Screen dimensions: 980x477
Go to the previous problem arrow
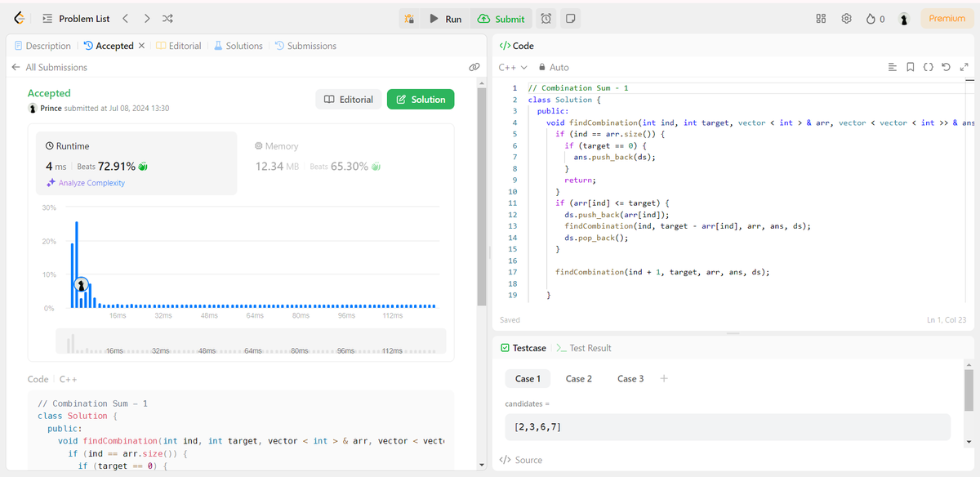pyautogui.click(x=125, y=19)
